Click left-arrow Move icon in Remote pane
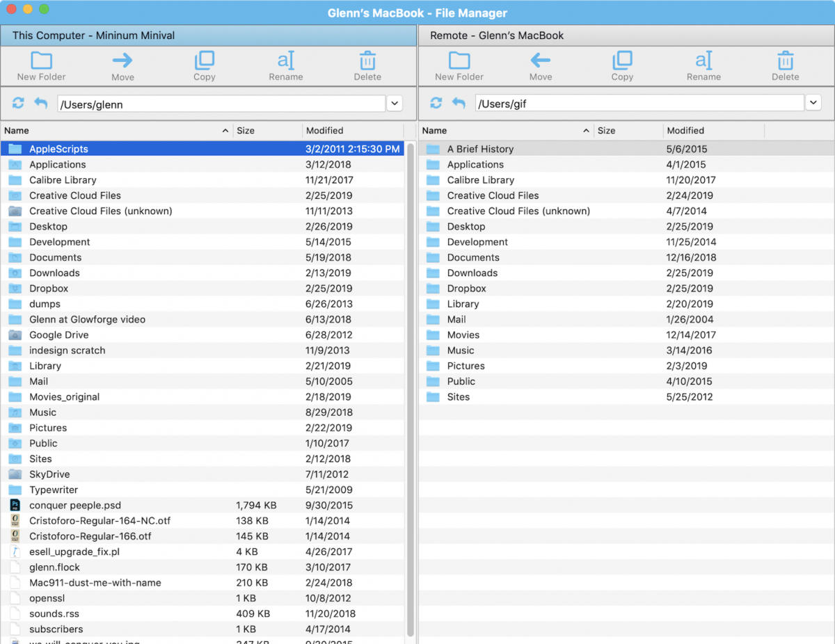Viewport: 835px width, 644px height. coord(540,61)
